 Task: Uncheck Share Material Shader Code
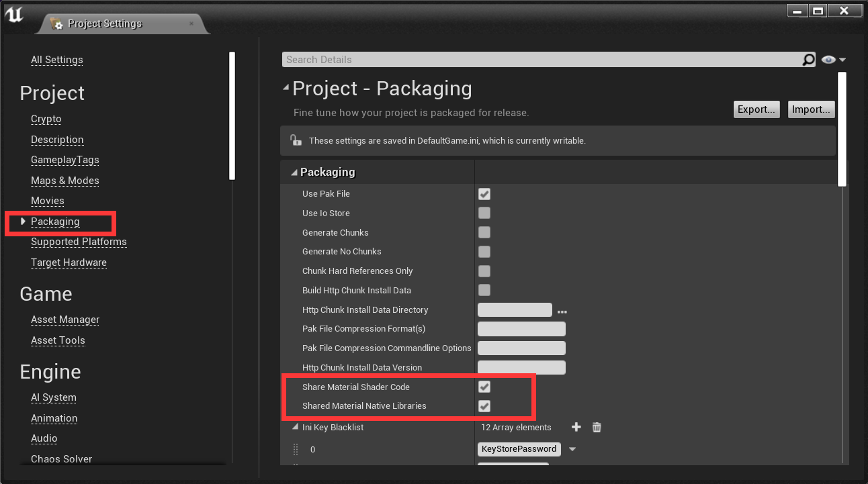click(x=484, y=387)
